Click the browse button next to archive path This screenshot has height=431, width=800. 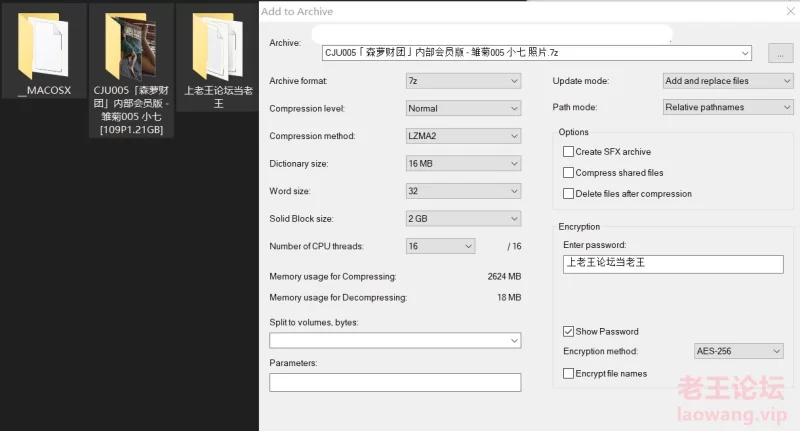point(780,53)
